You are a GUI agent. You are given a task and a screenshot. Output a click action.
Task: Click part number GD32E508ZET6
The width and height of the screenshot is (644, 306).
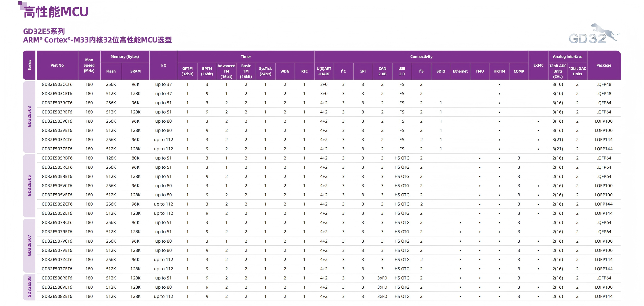pyautogui.click(x=57, y=297)
